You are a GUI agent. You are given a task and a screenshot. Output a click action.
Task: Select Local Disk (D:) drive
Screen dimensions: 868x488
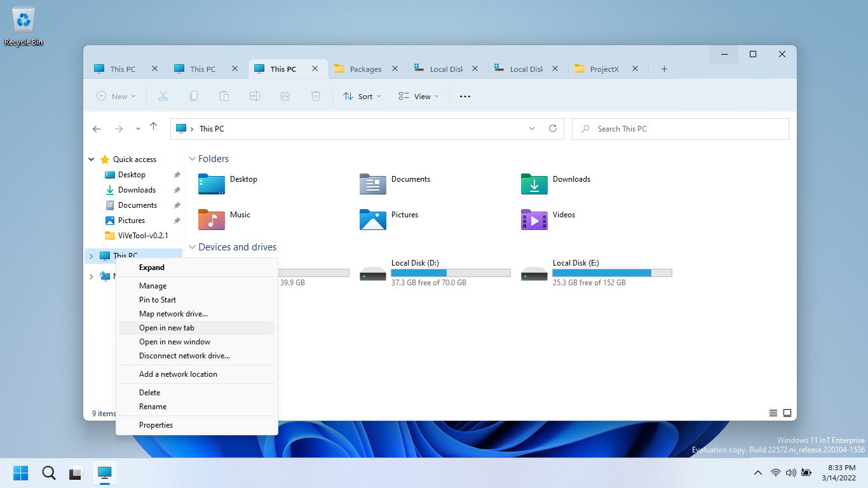coord(435,273)
